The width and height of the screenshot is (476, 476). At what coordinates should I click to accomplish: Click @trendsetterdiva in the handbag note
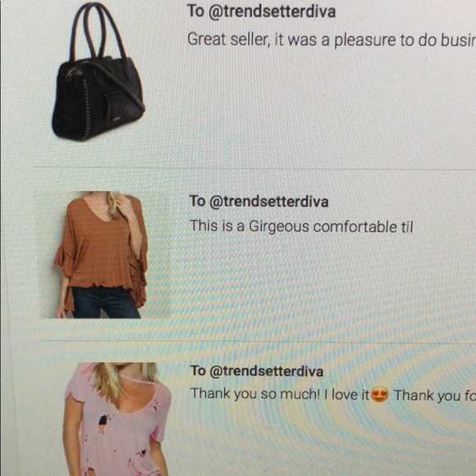tap(272, 11)
